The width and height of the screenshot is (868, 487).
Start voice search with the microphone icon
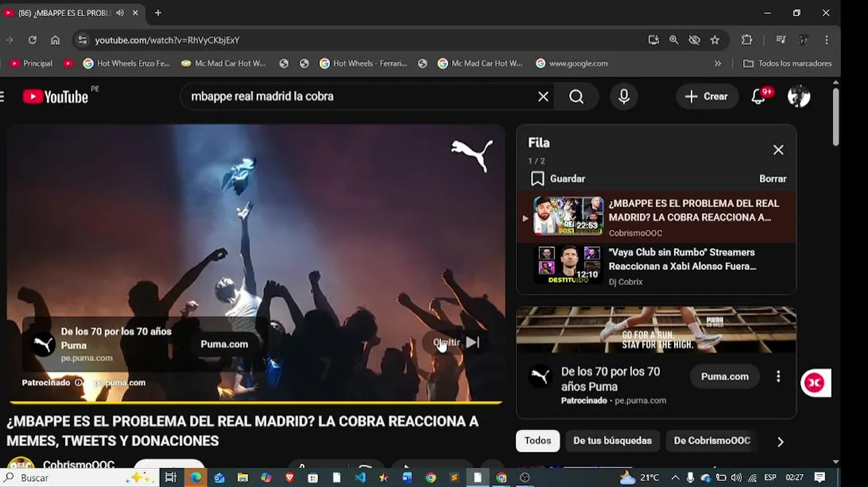pyautogui.click(x=624, y=97)
